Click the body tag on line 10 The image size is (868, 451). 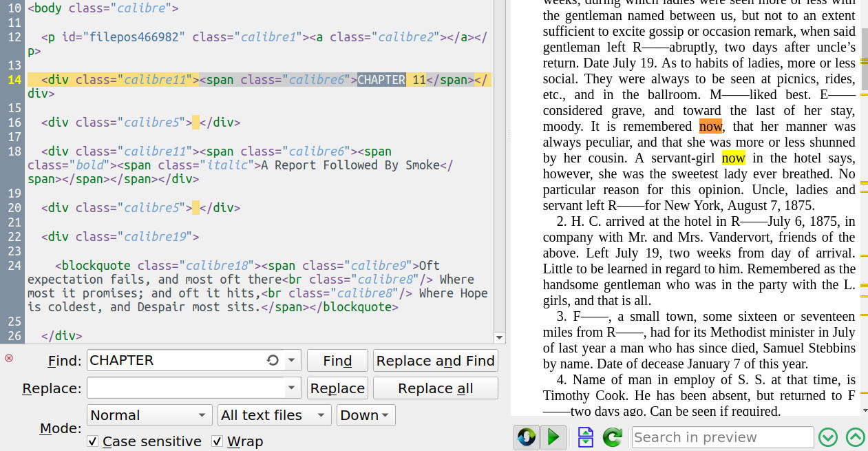point(103,9)
